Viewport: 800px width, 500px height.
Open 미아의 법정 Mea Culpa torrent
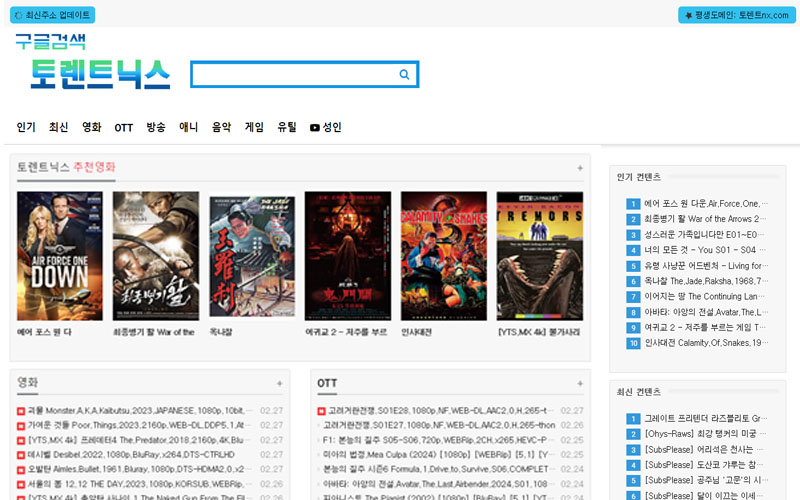[437, 455]
